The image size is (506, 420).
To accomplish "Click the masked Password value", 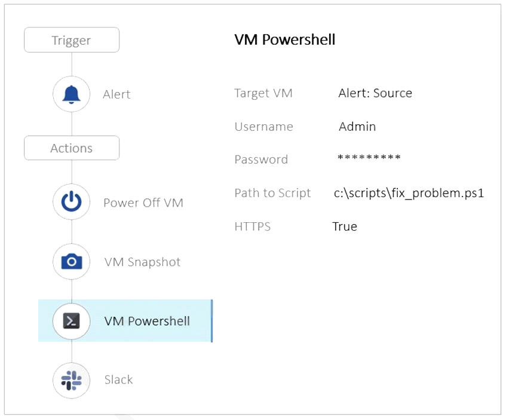I will (369, 157).
